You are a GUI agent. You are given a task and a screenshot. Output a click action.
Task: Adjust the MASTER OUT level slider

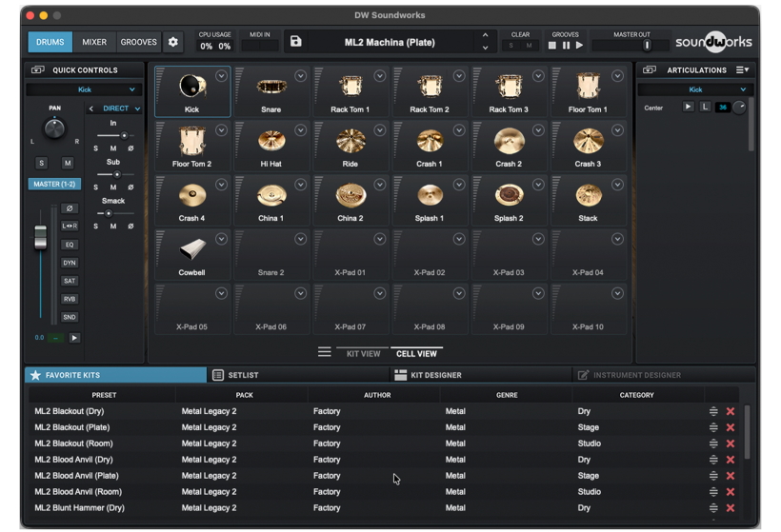click(x=647, y=46)
